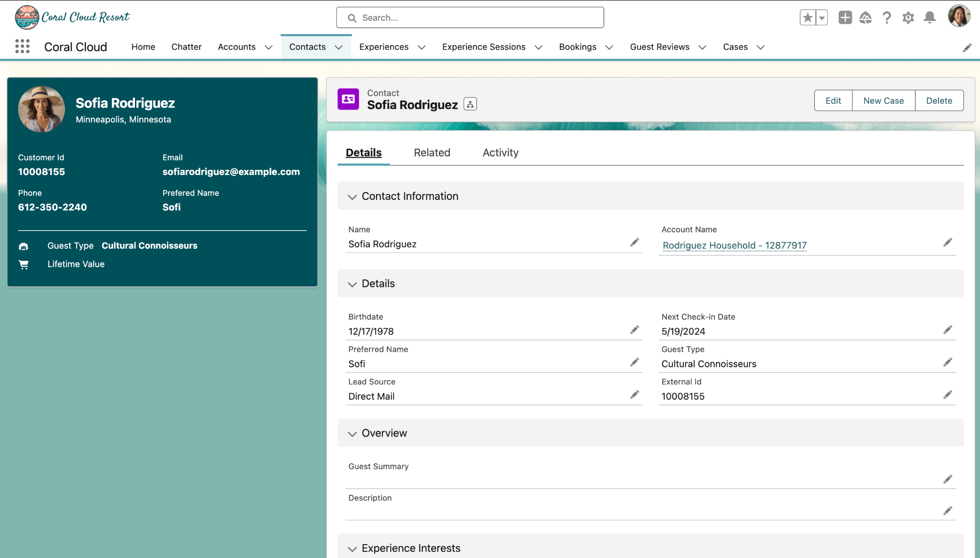Image resolution: width=980 pixels, height=558 pixels.
Task: Click the New Case button
Action: tap(883, 100)
